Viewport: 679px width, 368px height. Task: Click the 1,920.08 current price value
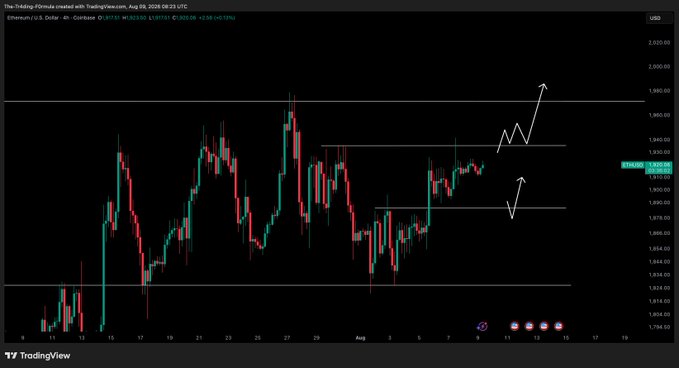(x=659, y=165)
